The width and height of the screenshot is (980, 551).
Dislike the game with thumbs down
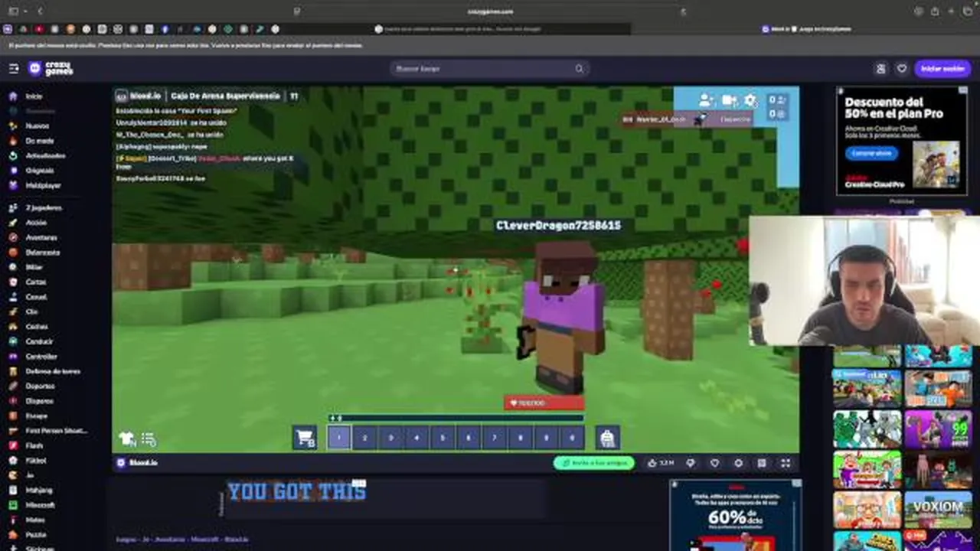tap(691, 463)
